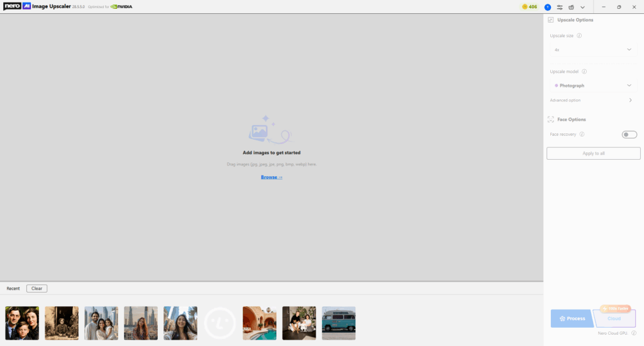Open the pool courtyard recent thumbnail
The image size is (644, 346).
(259, 323)
